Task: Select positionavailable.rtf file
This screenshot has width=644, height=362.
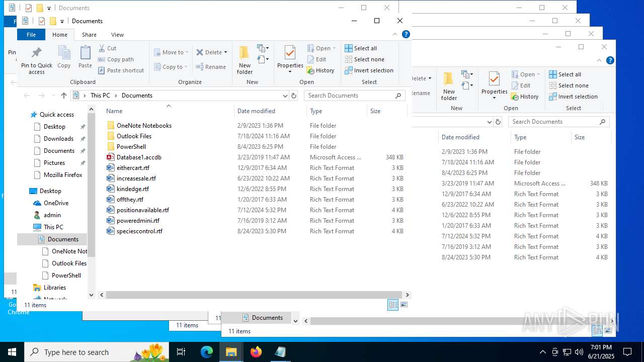Action: click(x=143, y=210)
